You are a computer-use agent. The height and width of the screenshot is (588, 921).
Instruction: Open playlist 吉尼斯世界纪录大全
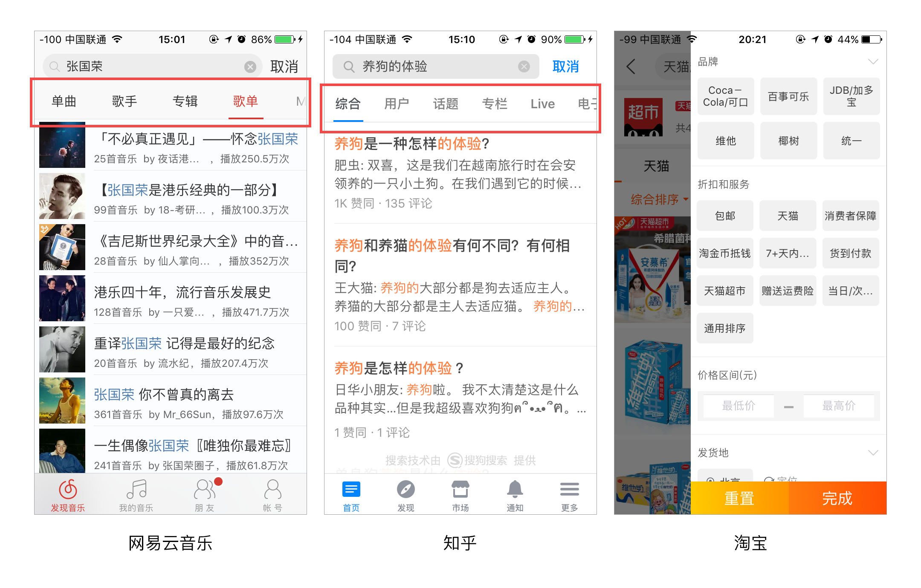tap(171, 247)
